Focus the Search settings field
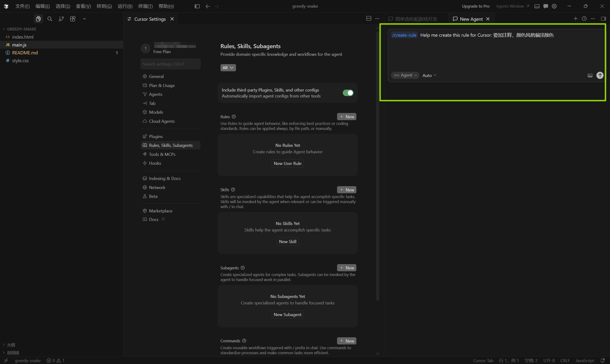Image resolution: width=610 pixels, height=364 pixels. (170, 64)
